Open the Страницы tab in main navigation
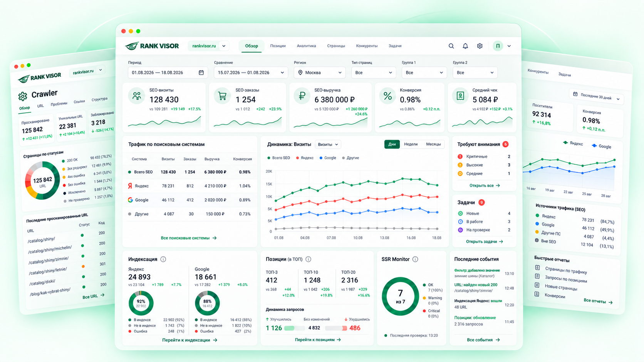The image size is (644, 362). 336,46
